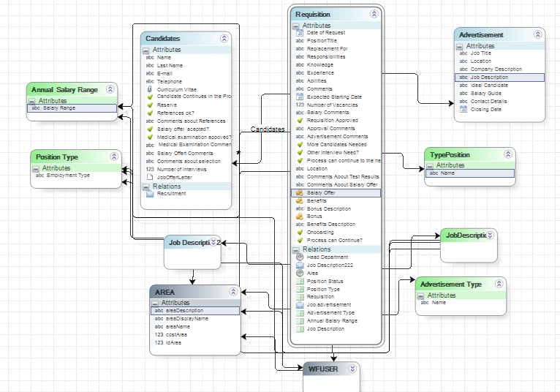This screenshot has height=392, width=560.
Task: Click the Head Department relation icon
Action: click(300, 257)
